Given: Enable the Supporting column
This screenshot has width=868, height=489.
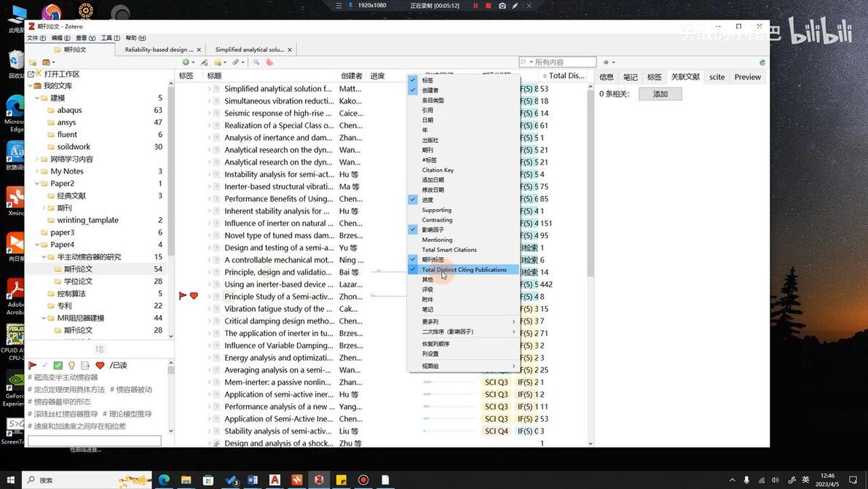Looking at the screenshot, I should (436, 210).
